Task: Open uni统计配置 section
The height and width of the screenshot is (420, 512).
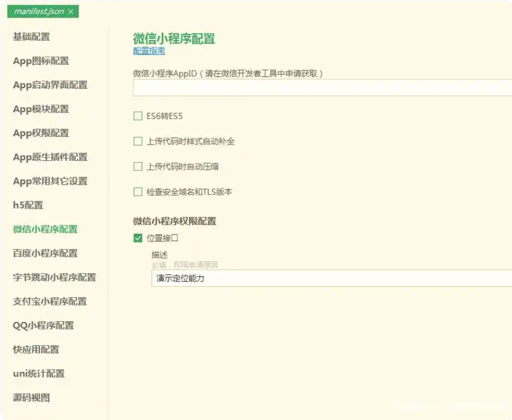Action: 39,374
